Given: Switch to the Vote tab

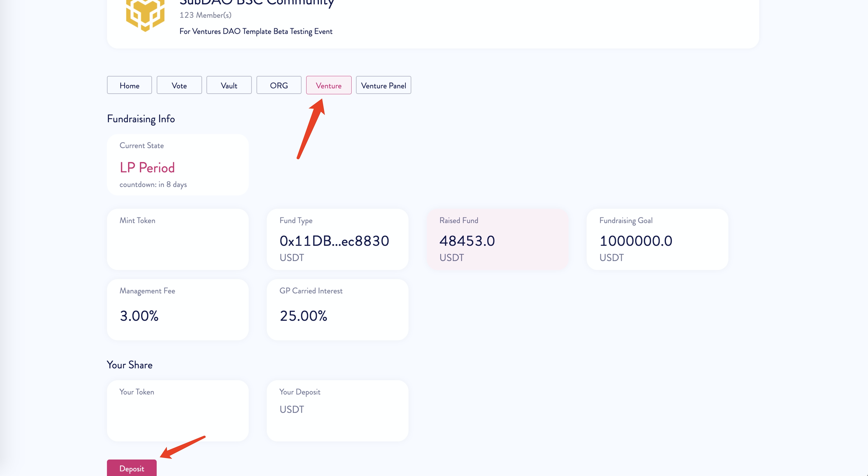Looking at the screenshot, I should 179,85.
